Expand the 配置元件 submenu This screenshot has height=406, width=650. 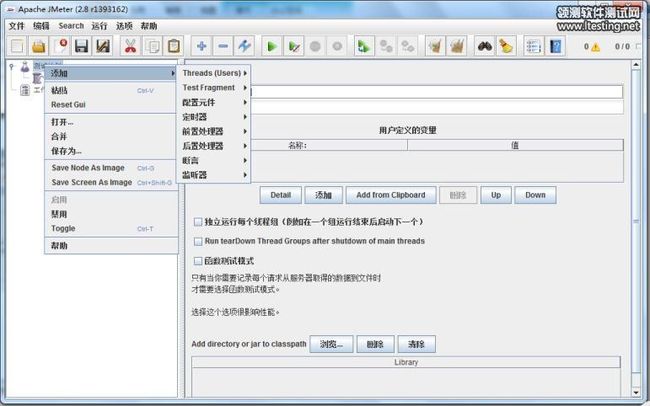point(214,102)
